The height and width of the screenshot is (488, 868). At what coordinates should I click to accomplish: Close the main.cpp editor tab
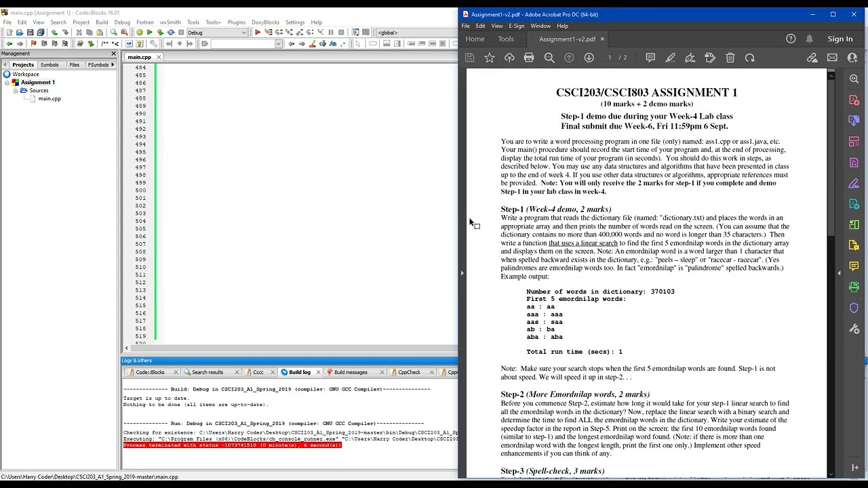pyautogui.click(x=158, y=57)
